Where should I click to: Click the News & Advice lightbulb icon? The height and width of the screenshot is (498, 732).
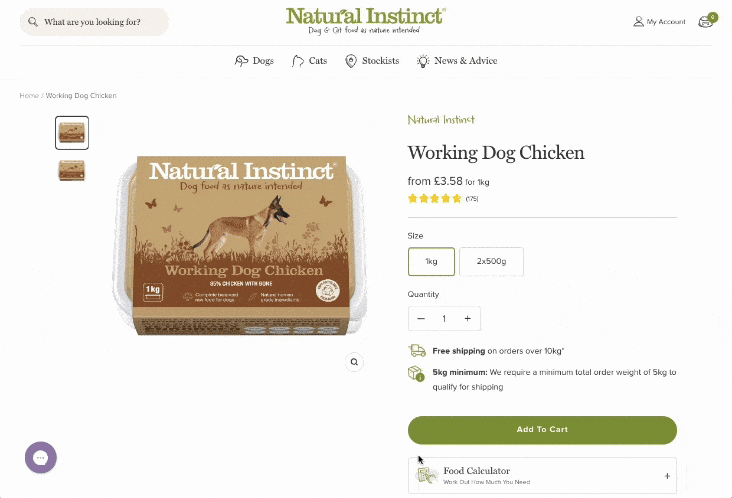pyautogui.click(x=423, y=61)
